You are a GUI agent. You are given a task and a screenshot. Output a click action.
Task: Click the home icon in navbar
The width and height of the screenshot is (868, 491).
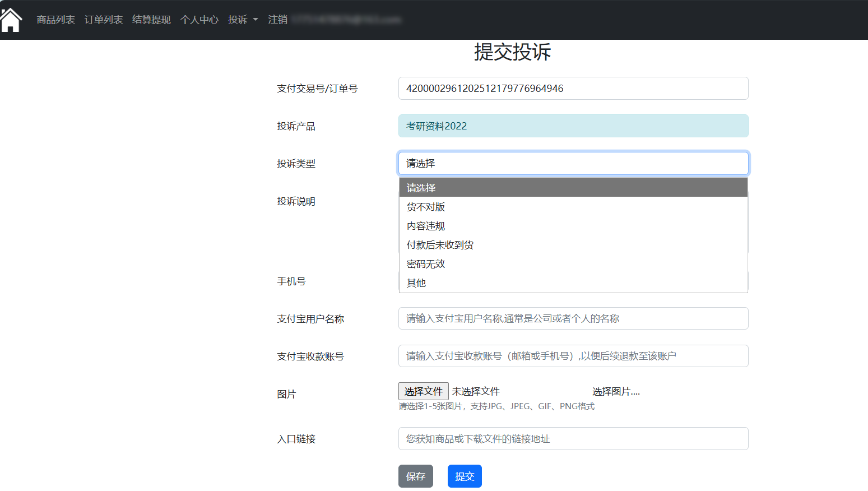11,20
